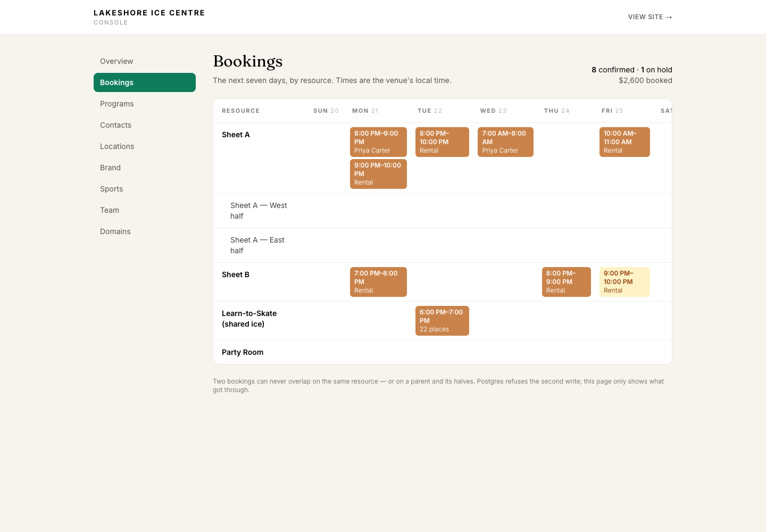Click the SUN 20 column header
766x532 pixels.
click(x=326, y=111)
